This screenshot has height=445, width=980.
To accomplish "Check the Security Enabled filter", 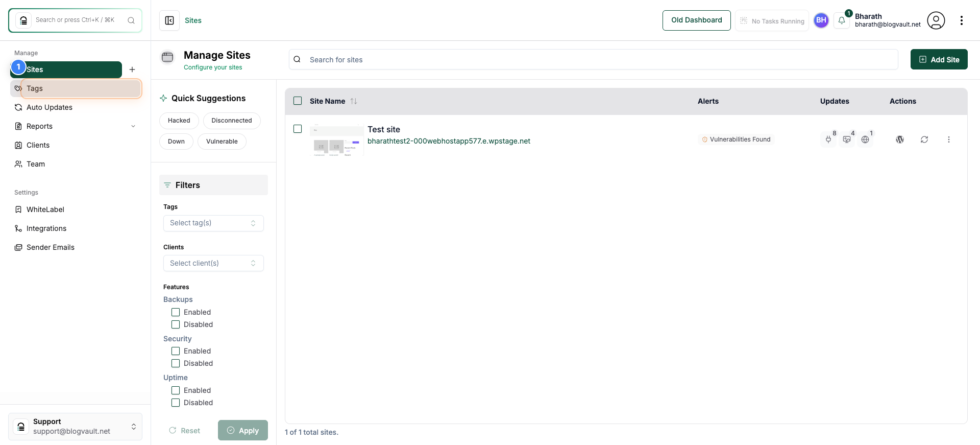I will click(x=176, y=351).
